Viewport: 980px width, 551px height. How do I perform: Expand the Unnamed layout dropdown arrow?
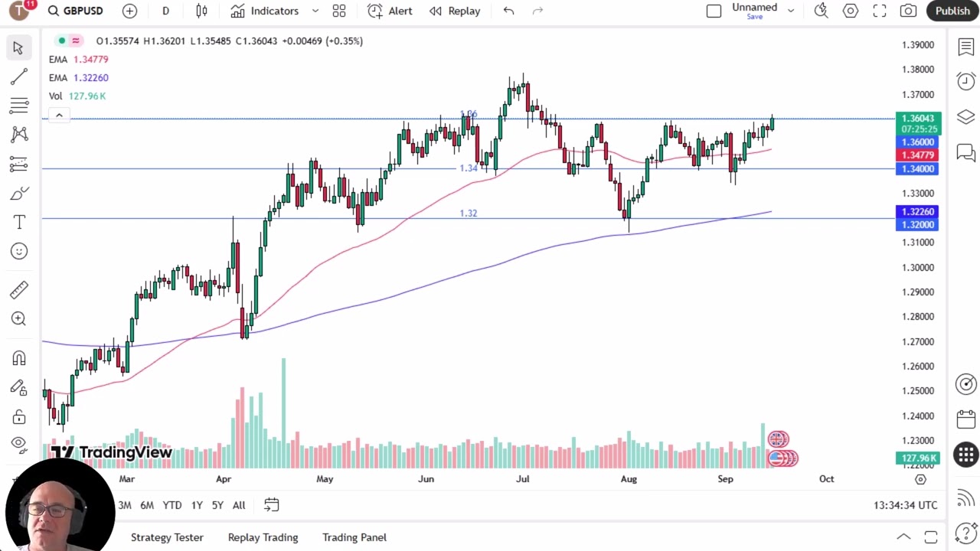(791, 11)
